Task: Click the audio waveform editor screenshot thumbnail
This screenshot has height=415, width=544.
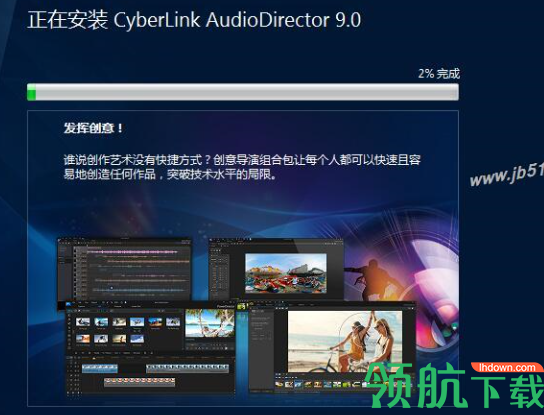Action: (x=125, y=270)
